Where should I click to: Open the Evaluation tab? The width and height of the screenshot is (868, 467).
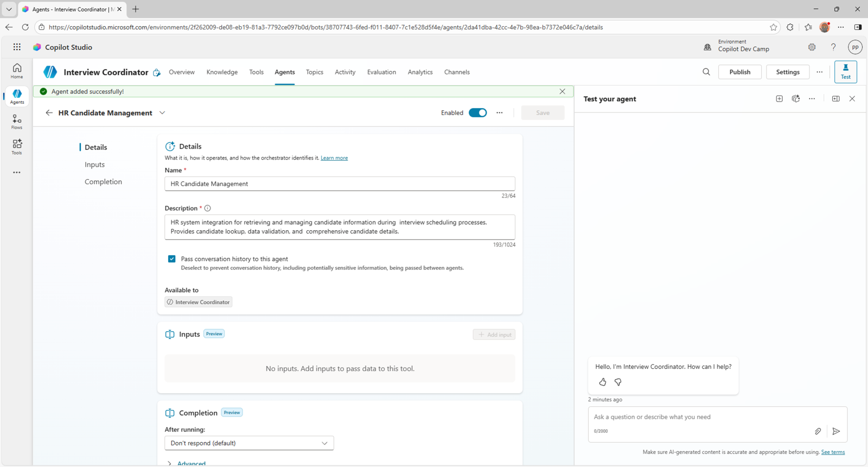[381, 72]
